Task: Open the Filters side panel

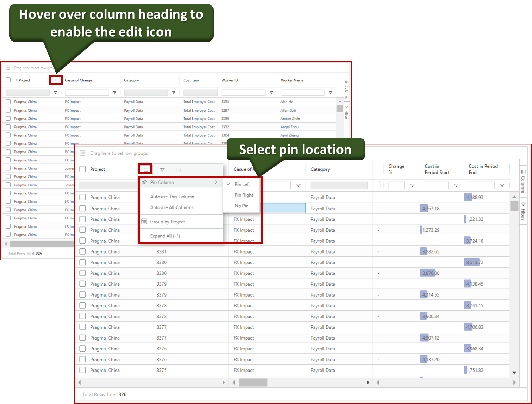Action: 523,211
